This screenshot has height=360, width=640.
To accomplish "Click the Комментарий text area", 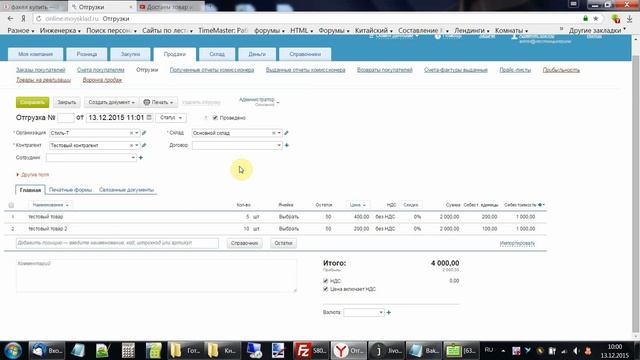I will pos(156,276).
